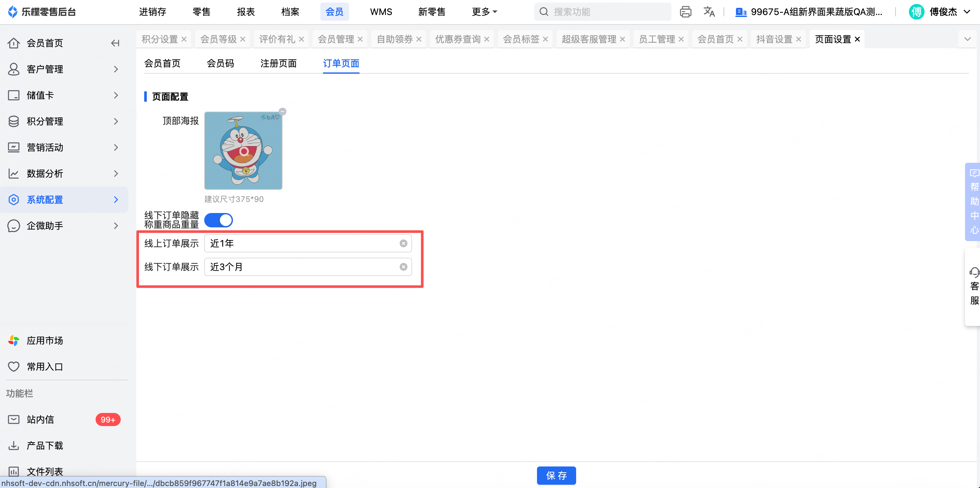Expand the tab list overflow chevron

point(968,39)
